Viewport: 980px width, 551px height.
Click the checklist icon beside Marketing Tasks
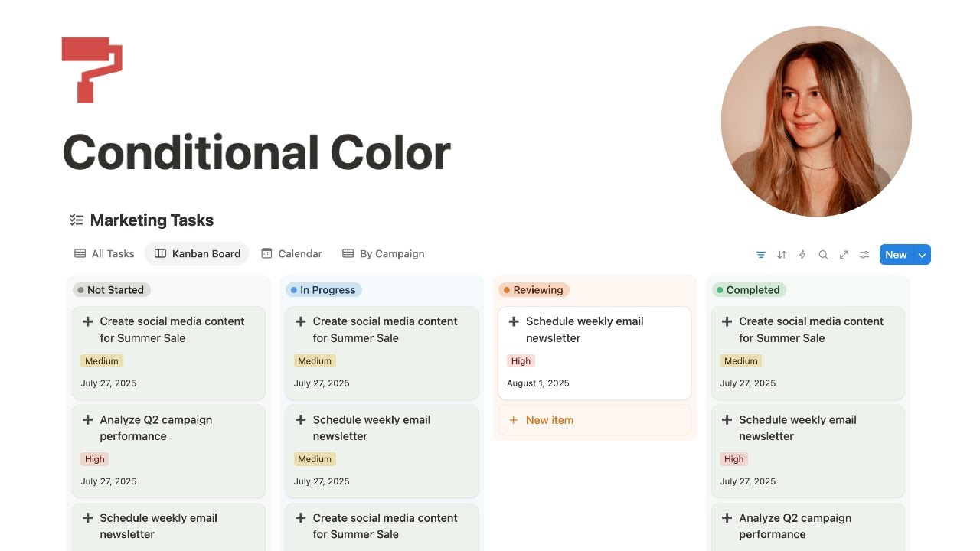point(76,220)
